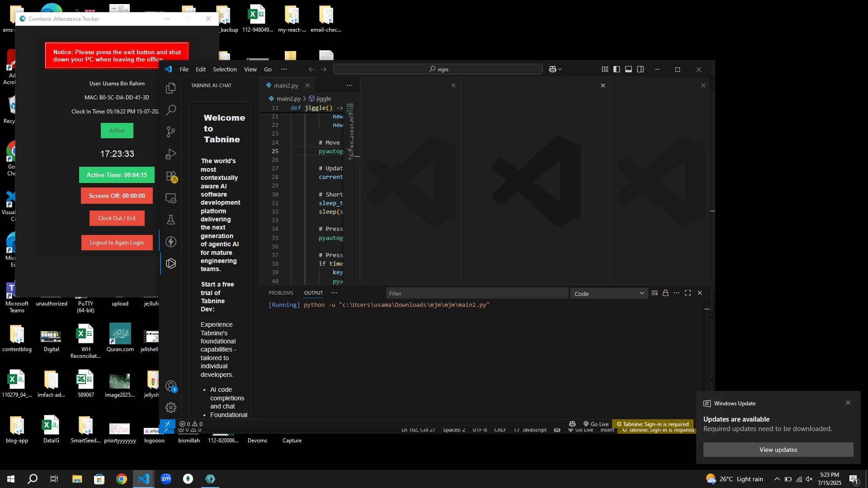This screenshot has width=868, height=488.
Task: Open Remote Explorer view
Action: (171, 198)
